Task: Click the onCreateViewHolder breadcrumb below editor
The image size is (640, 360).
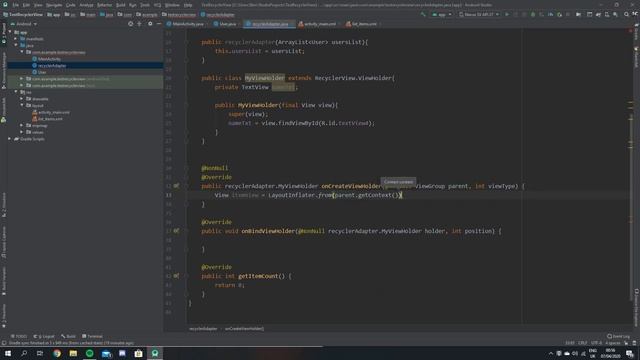Action: [x=244, y=329]
